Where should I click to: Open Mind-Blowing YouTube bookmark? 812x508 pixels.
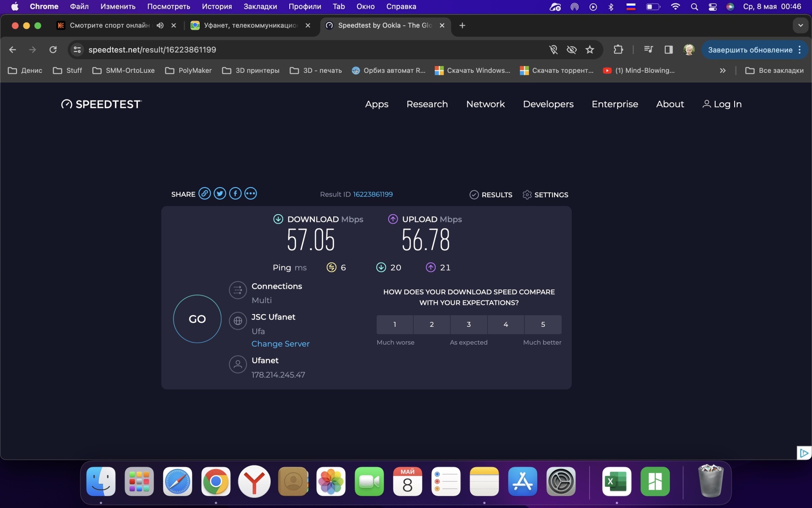pos(639,71)
